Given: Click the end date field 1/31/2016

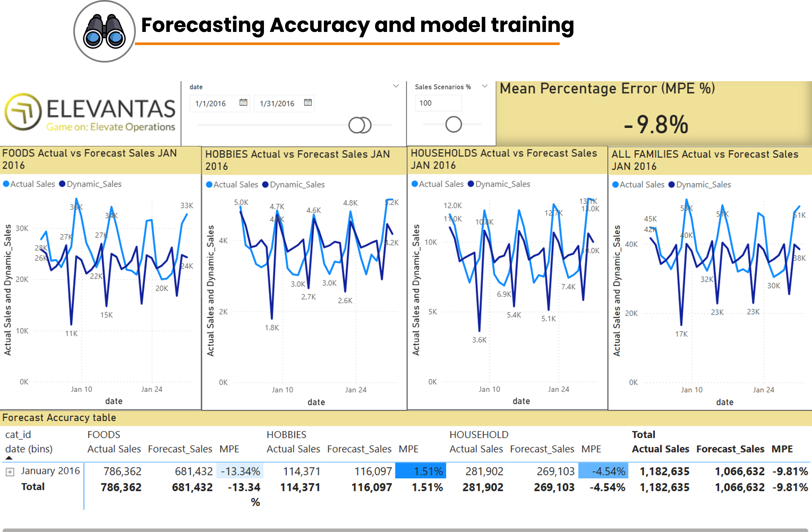Looking at the screenshot, I should [x=277, y=103].
